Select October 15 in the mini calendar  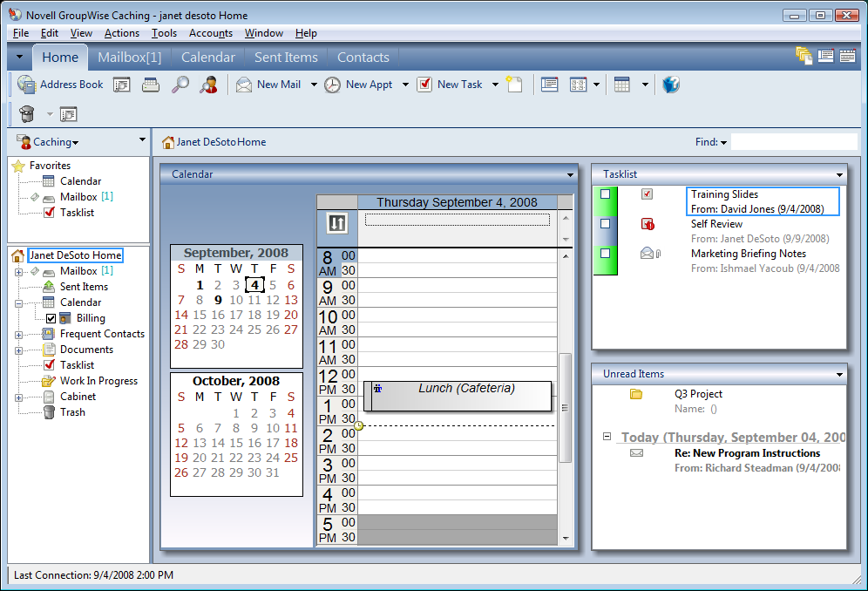point(236,443)
